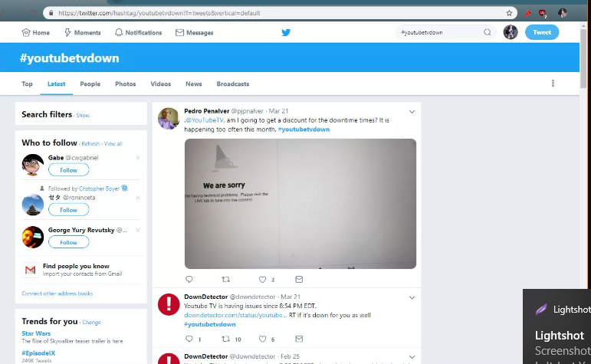Viewport: 591px width, 364px height.
Task: Expand options on Pedro Penalver's tweet
Action: click(412, 112)
